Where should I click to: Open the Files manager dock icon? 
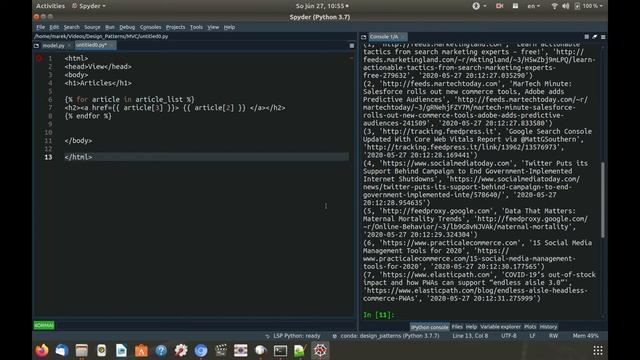pyautogui.click(x=82, y=350)
